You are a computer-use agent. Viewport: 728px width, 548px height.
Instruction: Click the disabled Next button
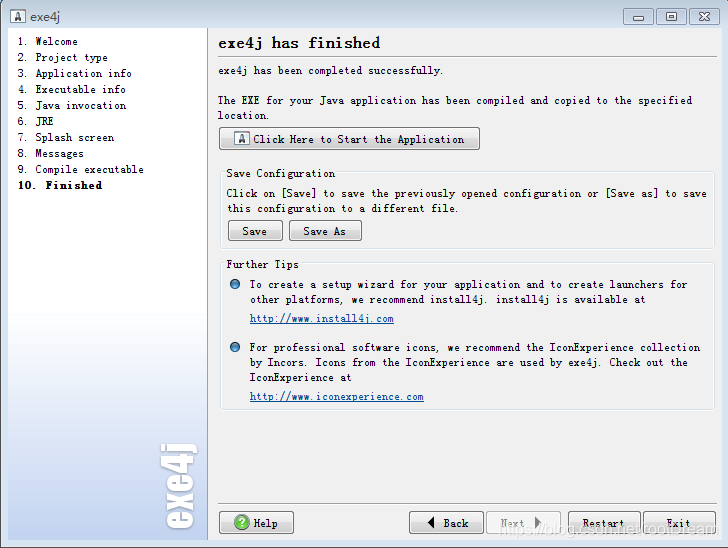click(523, 522)
